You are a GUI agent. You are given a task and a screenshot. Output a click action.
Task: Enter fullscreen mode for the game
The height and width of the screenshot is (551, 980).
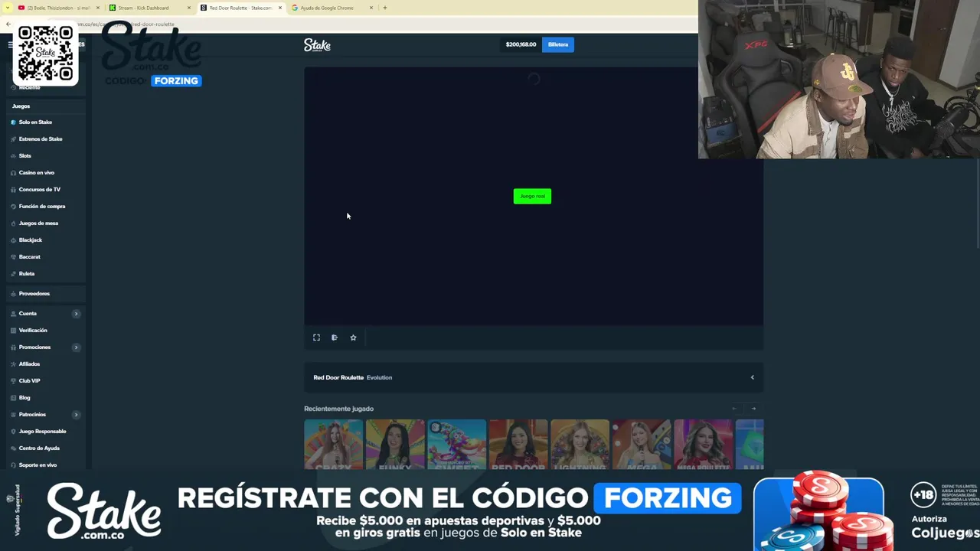pos(316,337)
